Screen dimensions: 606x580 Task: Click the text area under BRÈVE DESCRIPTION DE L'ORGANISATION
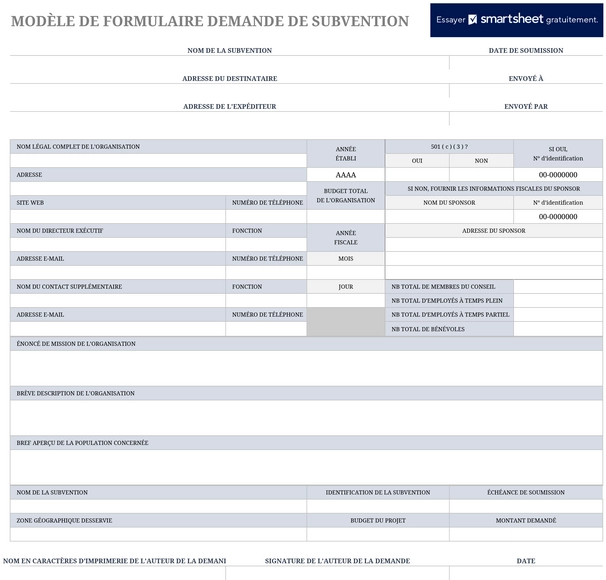pos(306,418)
